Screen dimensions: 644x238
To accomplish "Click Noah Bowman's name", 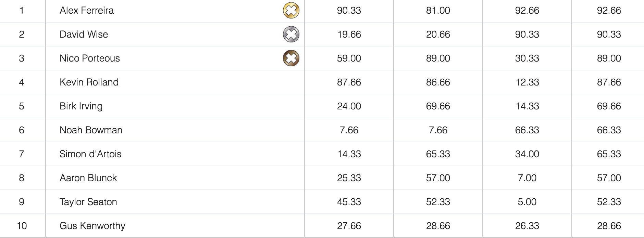I will coord(91,130).
